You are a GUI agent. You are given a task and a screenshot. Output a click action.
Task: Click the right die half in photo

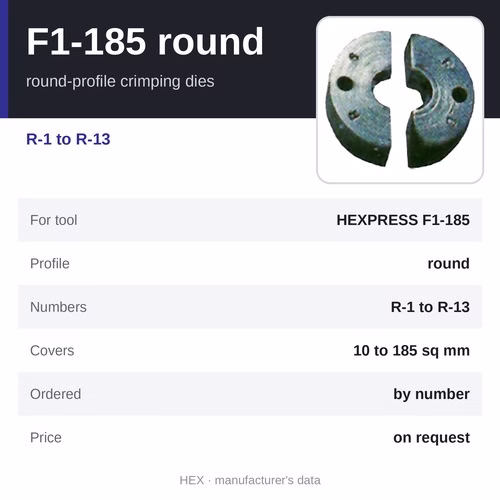point(439,101)
